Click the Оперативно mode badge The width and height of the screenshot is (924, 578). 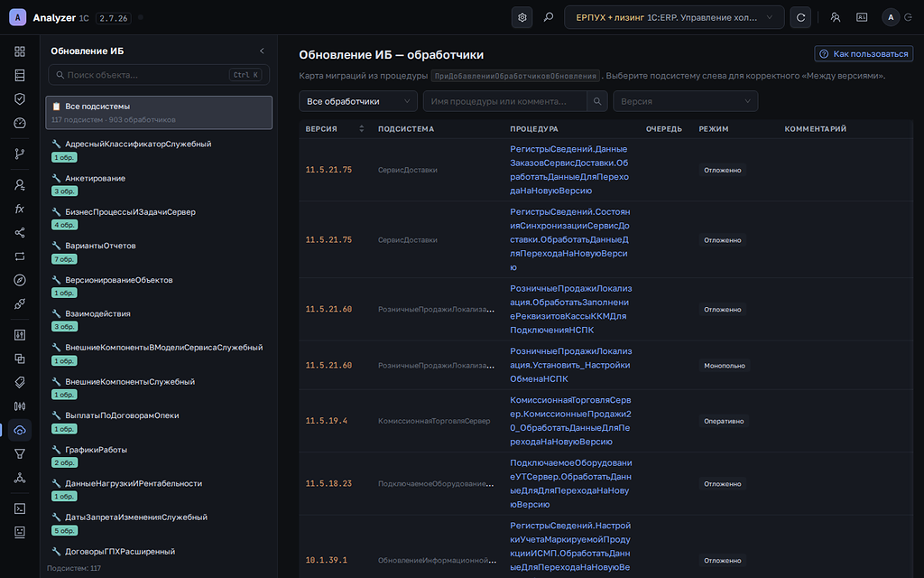724,421
